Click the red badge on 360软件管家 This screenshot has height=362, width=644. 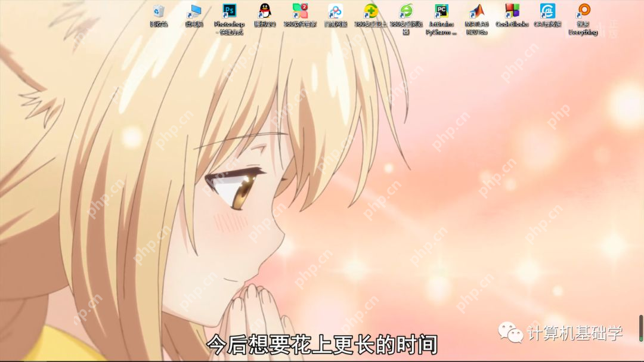[x=305, y=6]
